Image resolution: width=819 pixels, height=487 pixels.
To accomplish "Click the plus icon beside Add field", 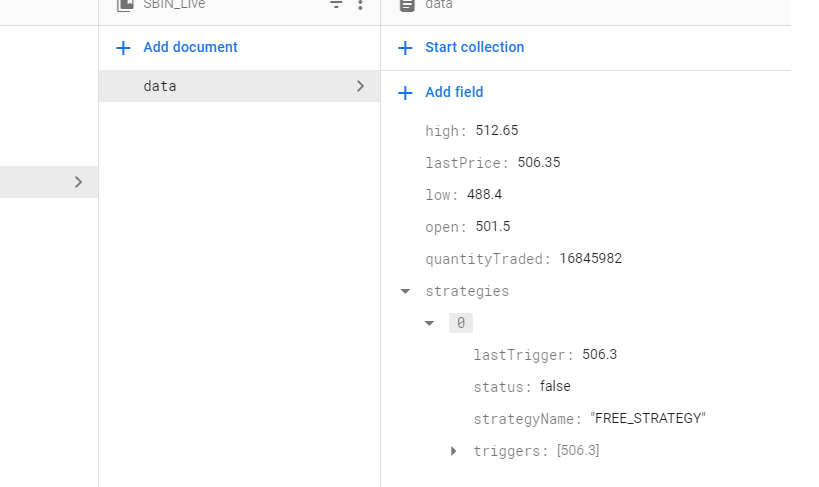I will tap(405, 93).
